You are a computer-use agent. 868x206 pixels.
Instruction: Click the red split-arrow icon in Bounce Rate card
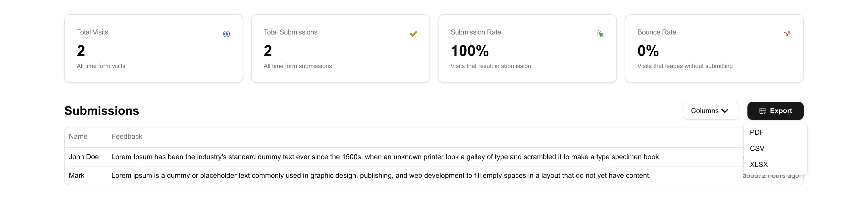[x=787, y=34]
